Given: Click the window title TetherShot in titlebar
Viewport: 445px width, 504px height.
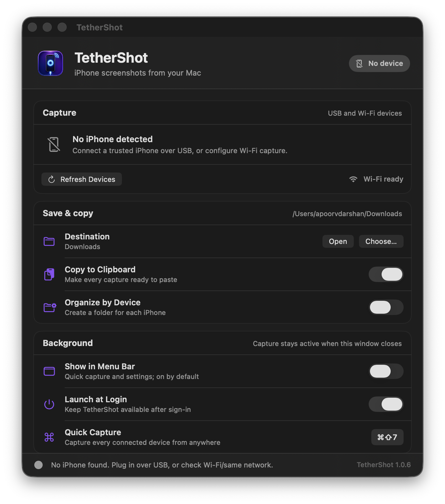Looking at the screenshot, I should pyautogui.click(x=100, y=27).
